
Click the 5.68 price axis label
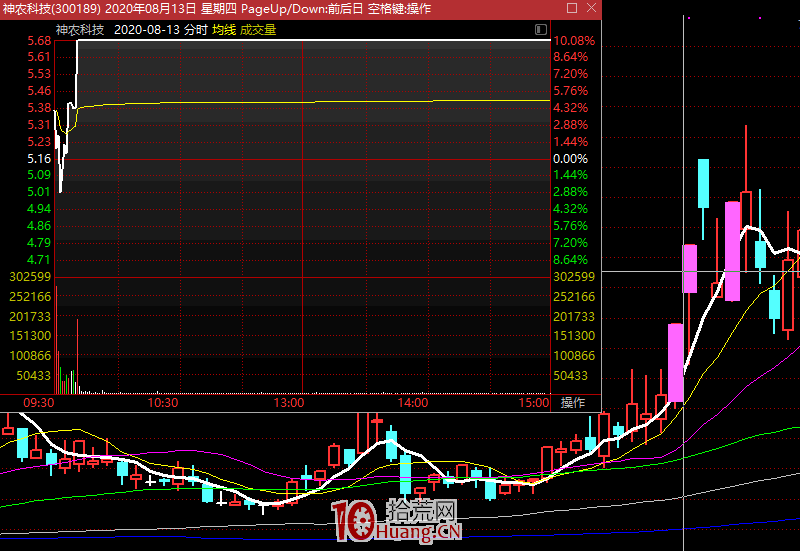coord(39,41)
